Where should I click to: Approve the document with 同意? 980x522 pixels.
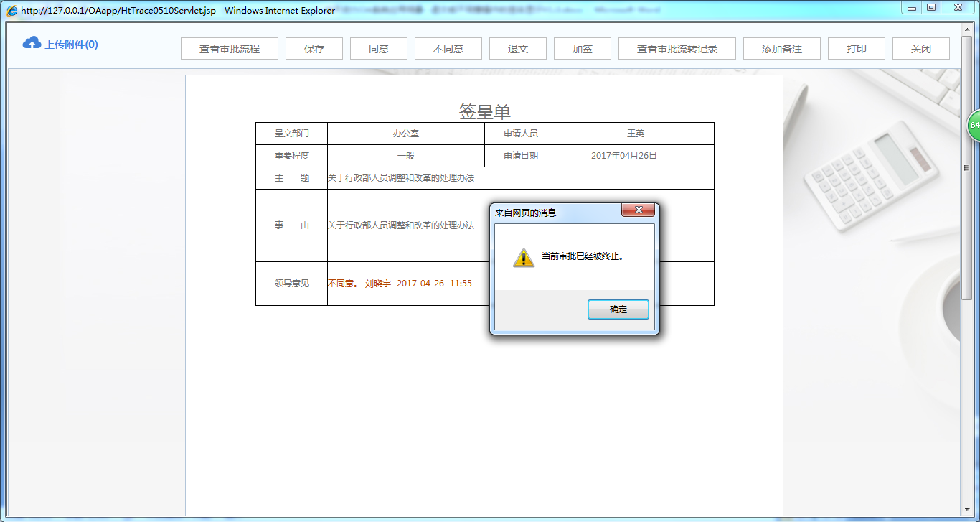pyautogui.click(x=378, y=48)
